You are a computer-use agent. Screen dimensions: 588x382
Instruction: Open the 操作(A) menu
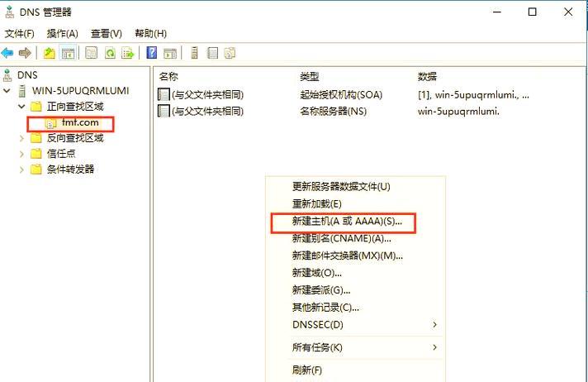coord(62,33)
